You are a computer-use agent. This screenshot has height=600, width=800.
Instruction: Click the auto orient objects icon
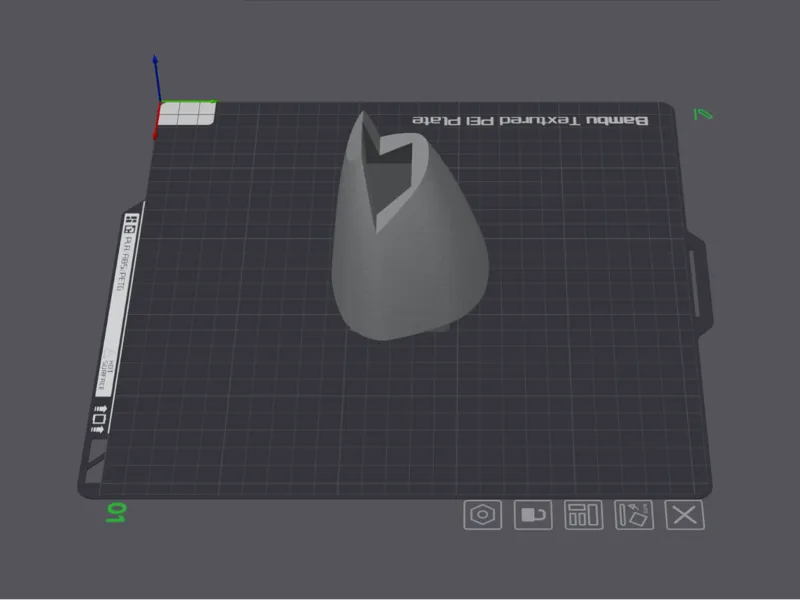click(x=634, y=515)
